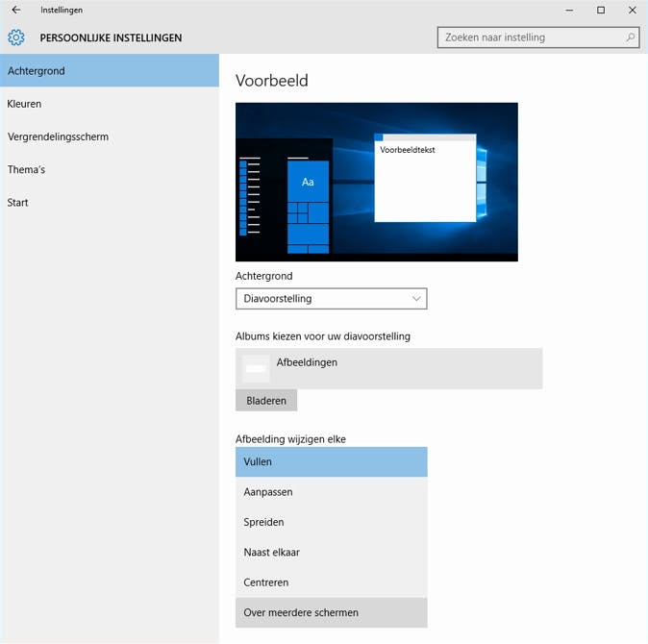Click the settings gear icon
The width and height of the screenshot is (648, 644).
(x=16, y=37)
